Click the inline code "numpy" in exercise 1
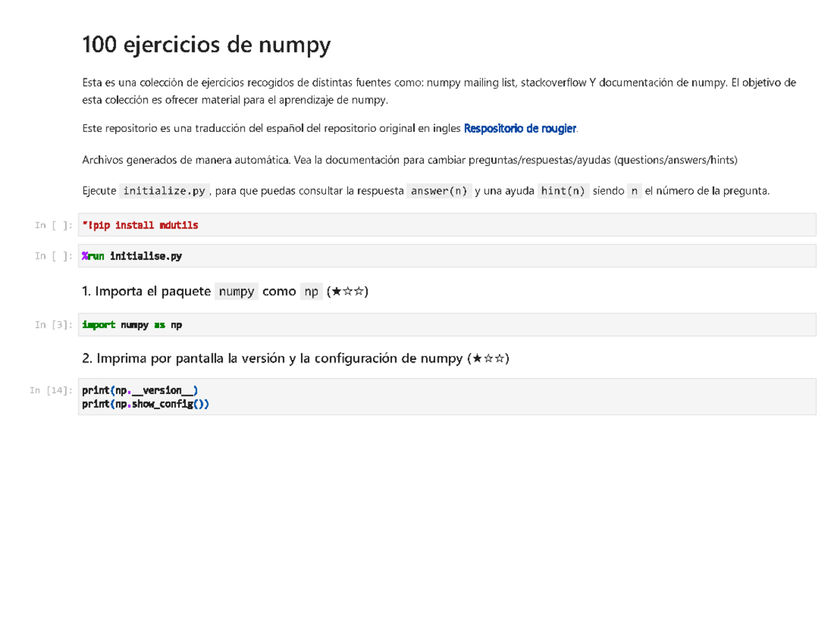This screenshot has width=834, height=644. click(x=236, y=291)
